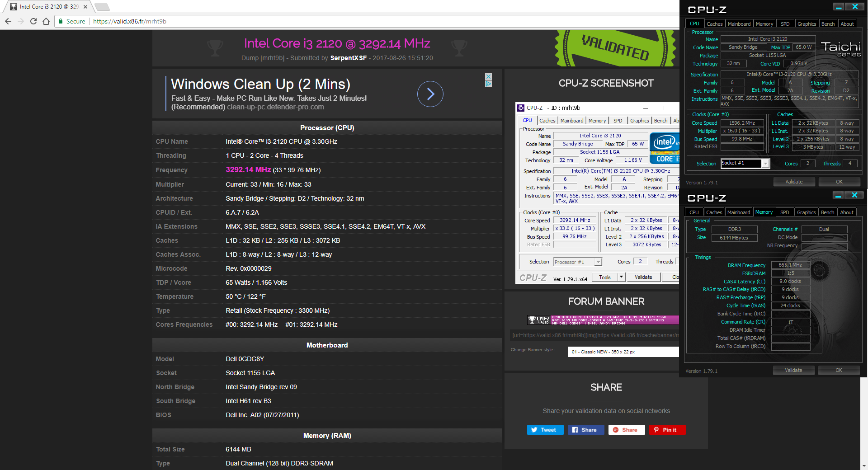Open Mainboard tab in top CPU-Z window
Viewport: 868px width, 470px height.
pos(739,24)
